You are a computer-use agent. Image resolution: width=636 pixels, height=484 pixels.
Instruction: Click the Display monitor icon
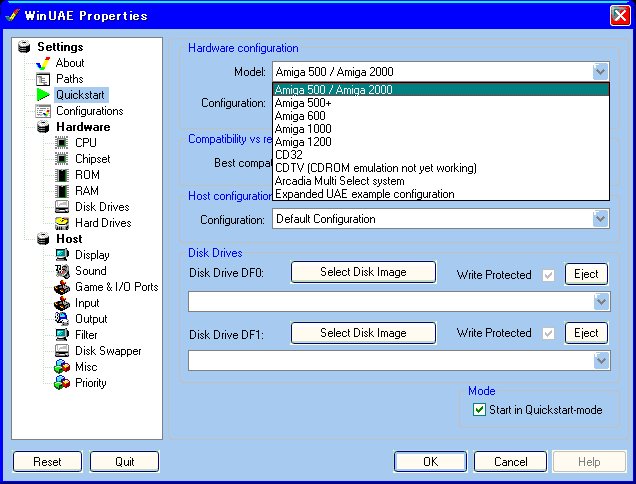62,255
